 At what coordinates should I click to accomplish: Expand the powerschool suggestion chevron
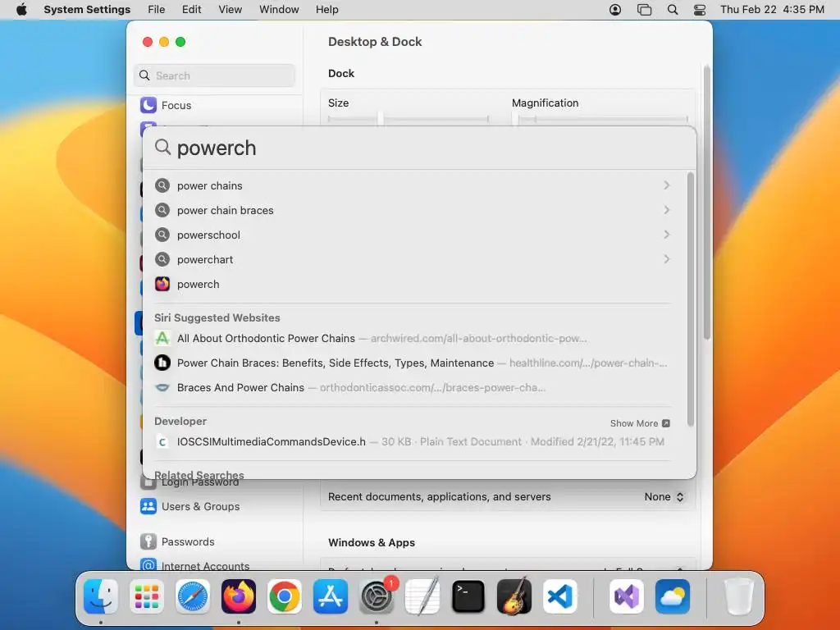[666, 235]
